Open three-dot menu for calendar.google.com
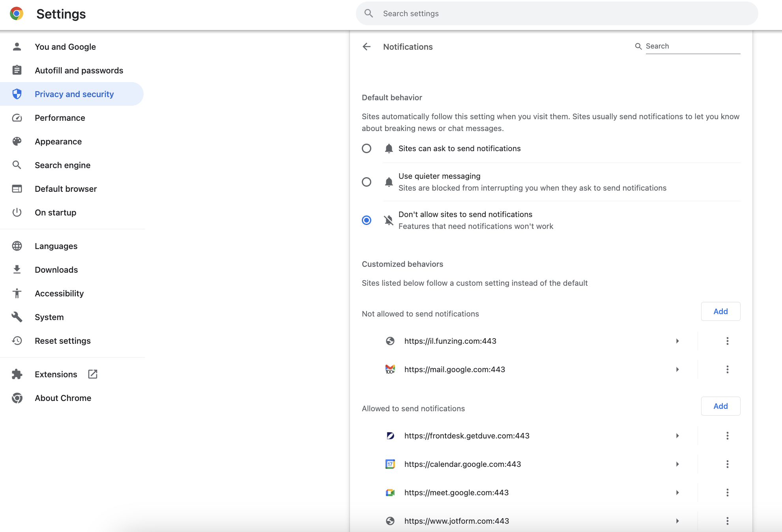782x532 pixels. pyautogui.click(x=727, y=464)
